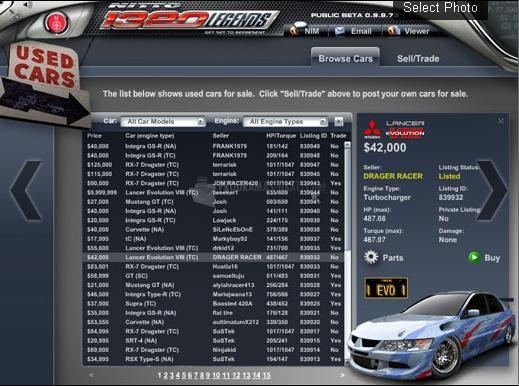The width and height of the screenshot is (519, 386).
Task: Open Parts via the gear icon
Action: tap(371, 257)
